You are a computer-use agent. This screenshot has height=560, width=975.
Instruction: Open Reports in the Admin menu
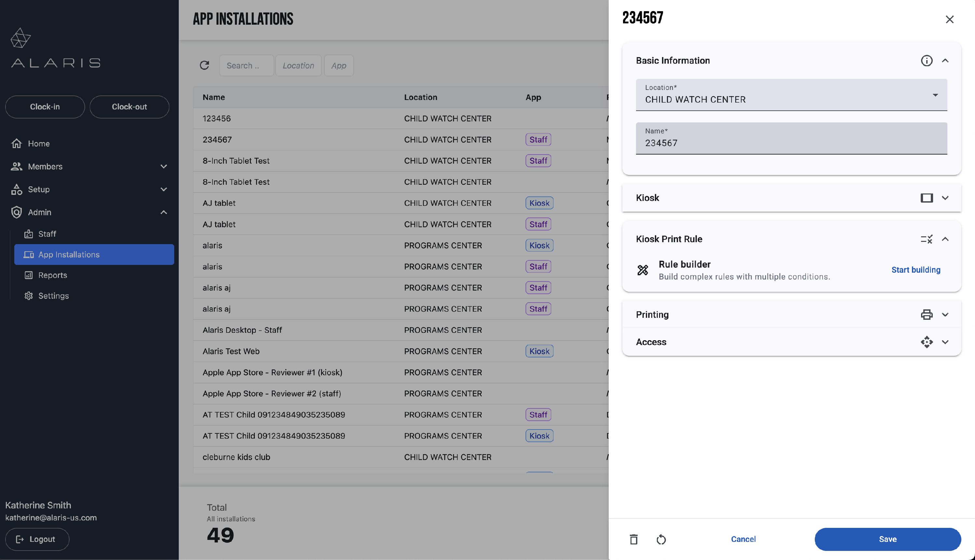(52, 275)
